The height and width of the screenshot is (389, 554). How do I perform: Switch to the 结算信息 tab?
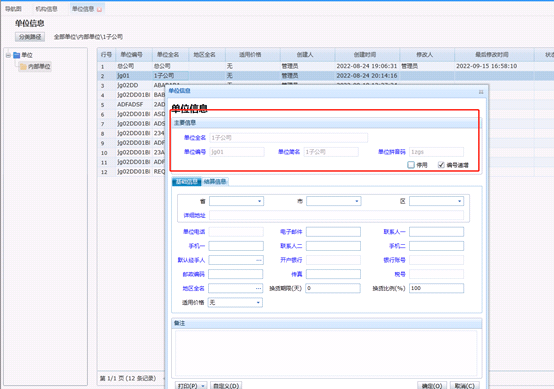(215, 182)
